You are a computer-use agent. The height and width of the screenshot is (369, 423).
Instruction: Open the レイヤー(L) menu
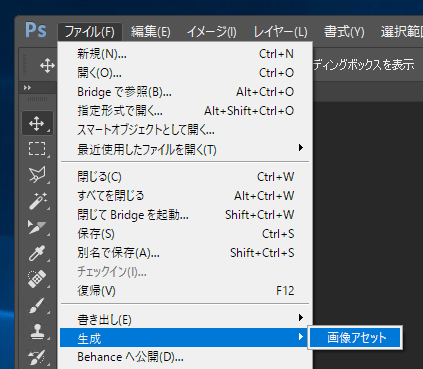pos(281,32)
